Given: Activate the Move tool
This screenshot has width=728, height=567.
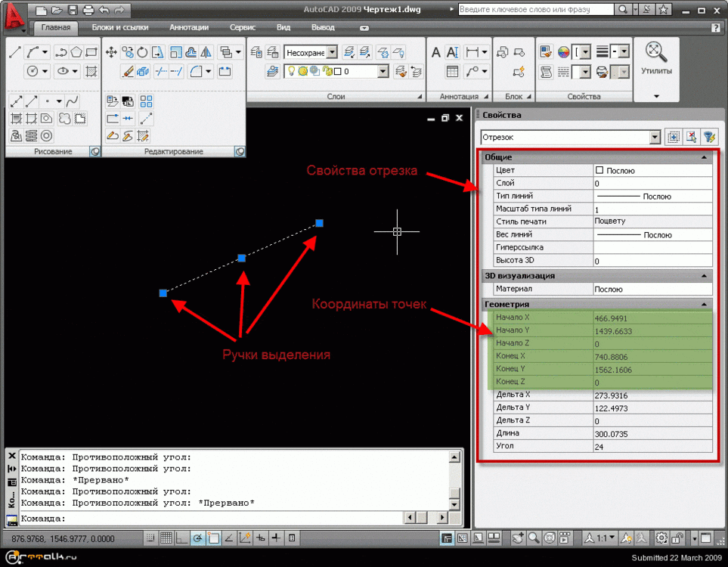Looking at the screenshot, I should pyautogui.click(x=111, y=52).
